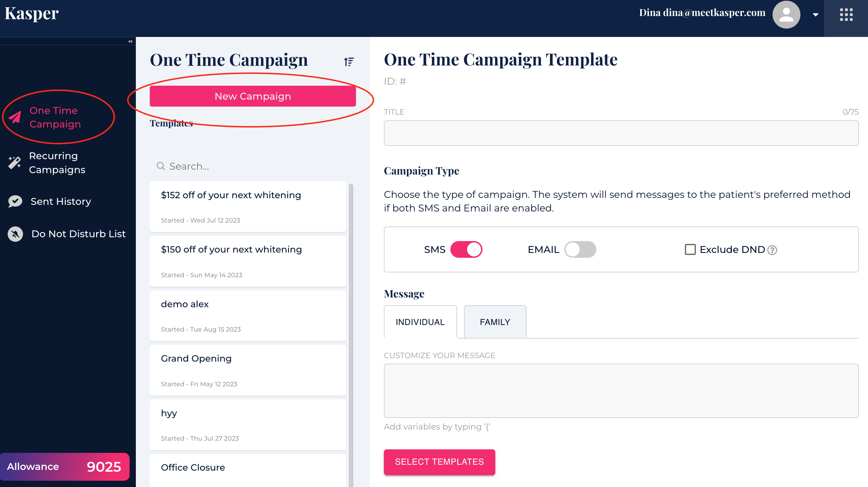868x487 pixels.
Task: Select the INDIVIDUAL message tab
Action: (420, 322)
